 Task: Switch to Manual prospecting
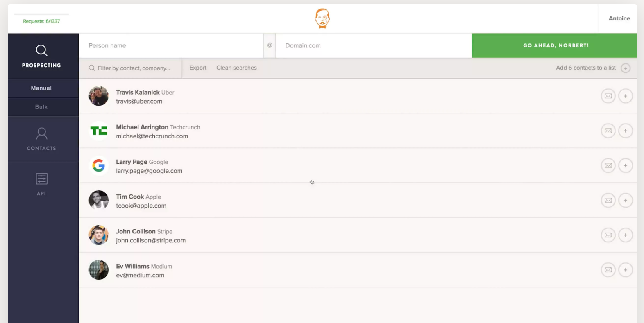pos(41,88)
